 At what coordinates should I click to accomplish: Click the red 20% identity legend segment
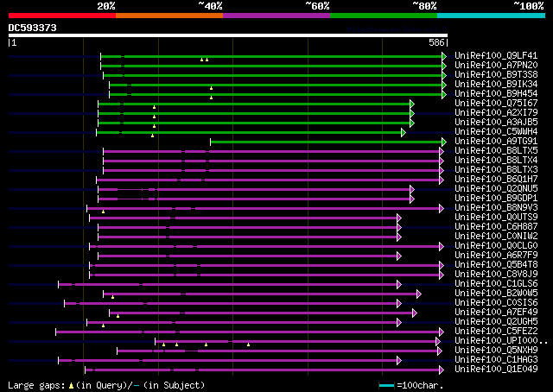pyautogui.click(x=62, y=16)
